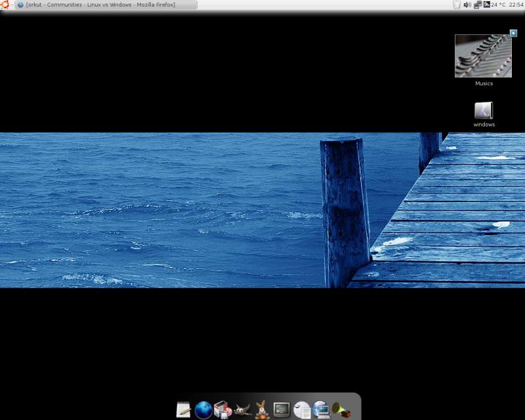525x420 pixels.
Task: Launch the notepad text editor from dock
Action: pyautogui.click(x=183, y=409)
